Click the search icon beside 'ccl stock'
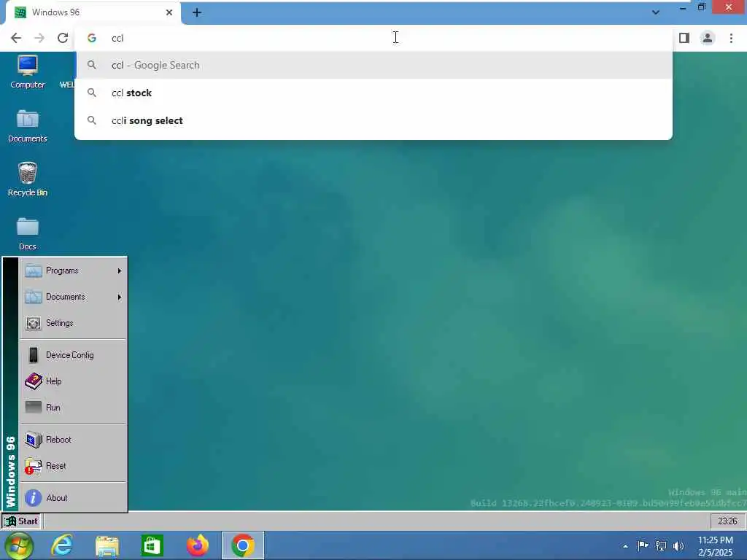 point(92,93)
